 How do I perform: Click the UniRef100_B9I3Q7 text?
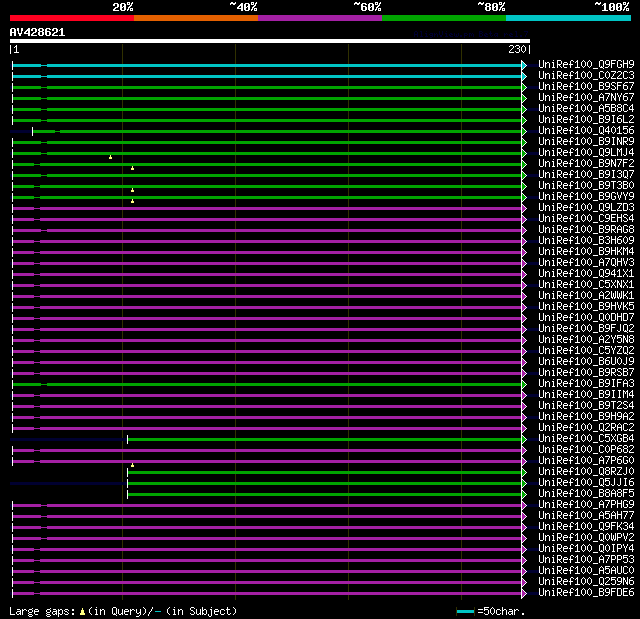(x=586, y=175)
